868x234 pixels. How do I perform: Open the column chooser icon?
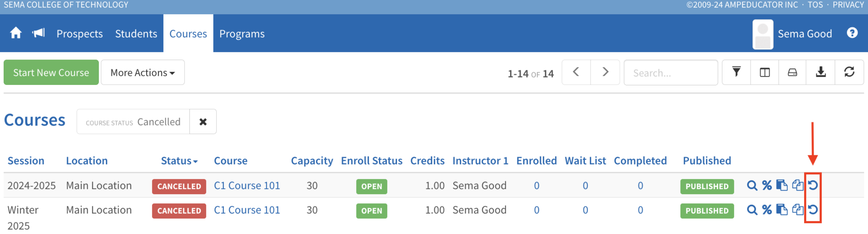[765, 72]
